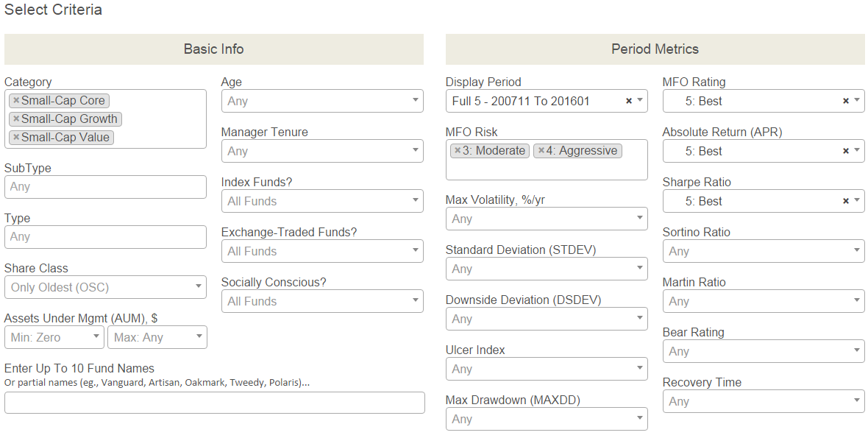Focus the Type input field
The width and height of the screenshot is (868, 438).
pyautogui.click(x=105, y=237)
